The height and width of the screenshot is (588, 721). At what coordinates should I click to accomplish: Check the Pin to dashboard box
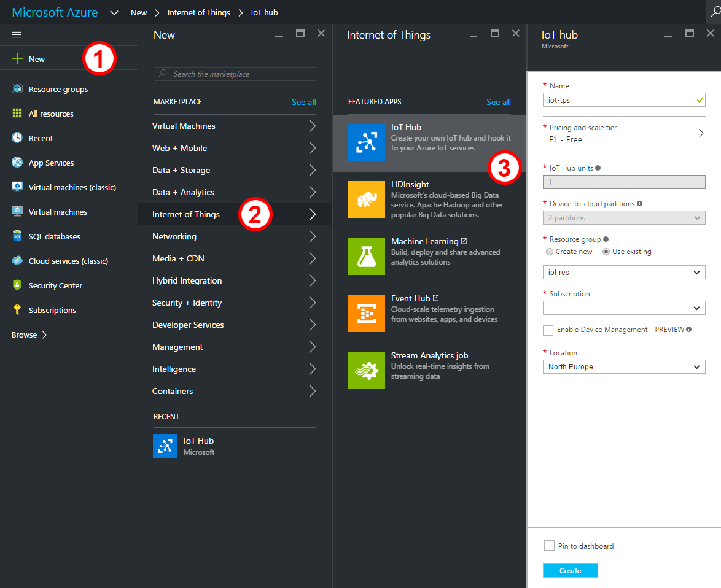(x=549, y=546)
